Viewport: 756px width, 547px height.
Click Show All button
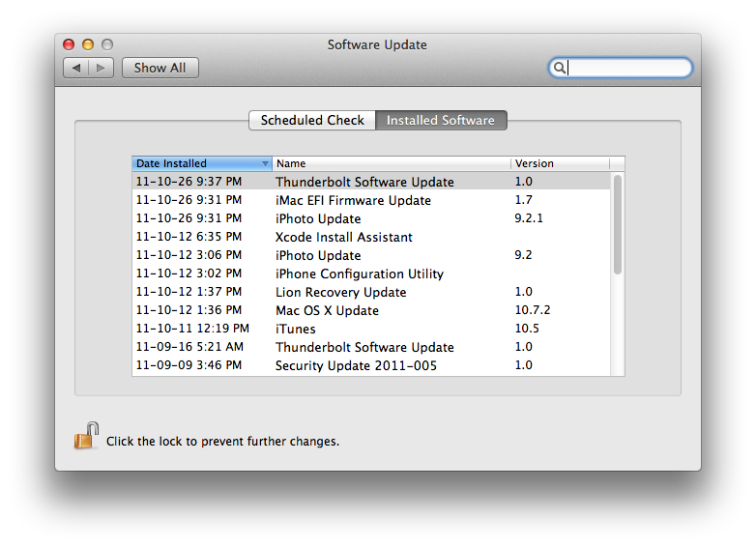(160, 68)
